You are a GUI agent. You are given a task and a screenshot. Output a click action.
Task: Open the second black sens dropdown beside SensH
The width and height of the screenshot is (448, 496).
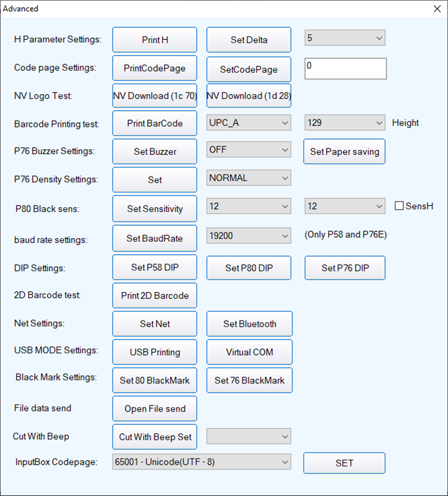(x=345, y=206)
